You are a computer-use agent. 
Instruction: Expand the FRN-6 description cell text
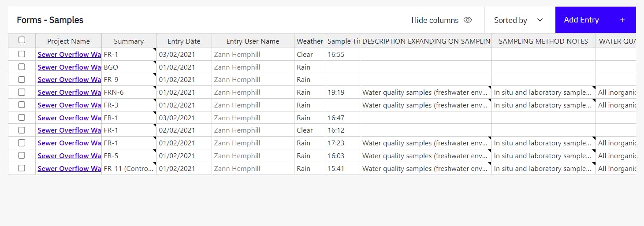tap(425, 93)
